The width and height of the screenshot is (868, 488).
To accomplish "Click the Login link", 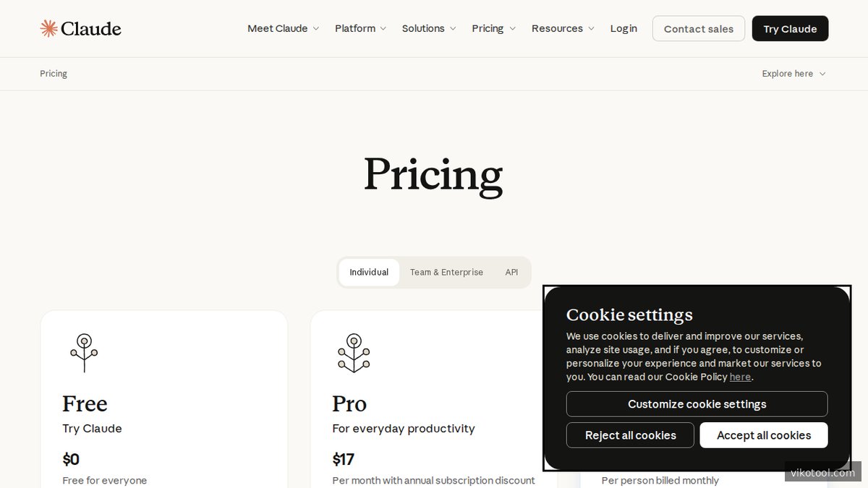I will pyautogui.click(x=624, y=28).
